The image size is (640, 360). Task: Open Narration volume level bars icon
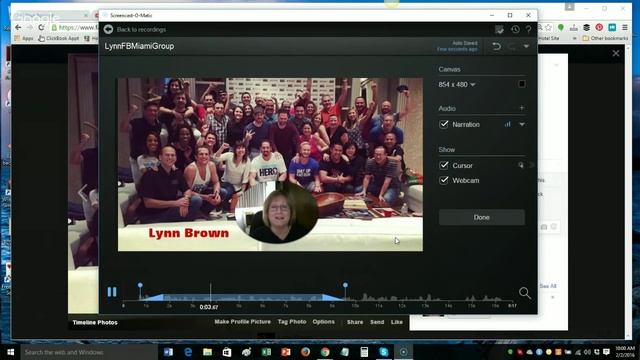(x=507, y=124)
